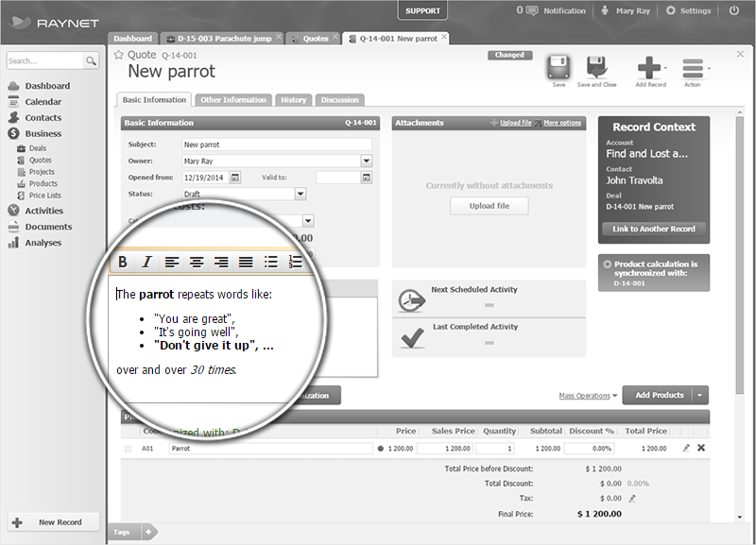
Task: Click the Quantity field for Parrot
Action: pyautogui.click(x=495, y=448)
